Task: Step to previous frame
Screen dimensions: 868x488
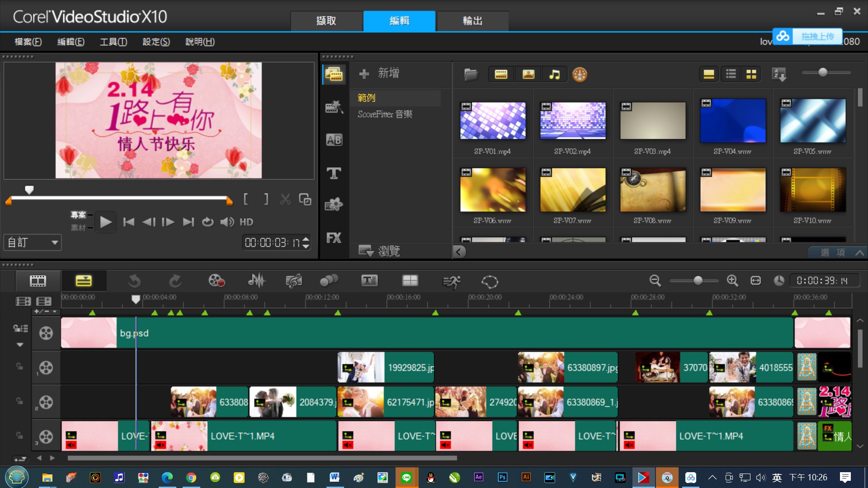Action: (149, 222)
